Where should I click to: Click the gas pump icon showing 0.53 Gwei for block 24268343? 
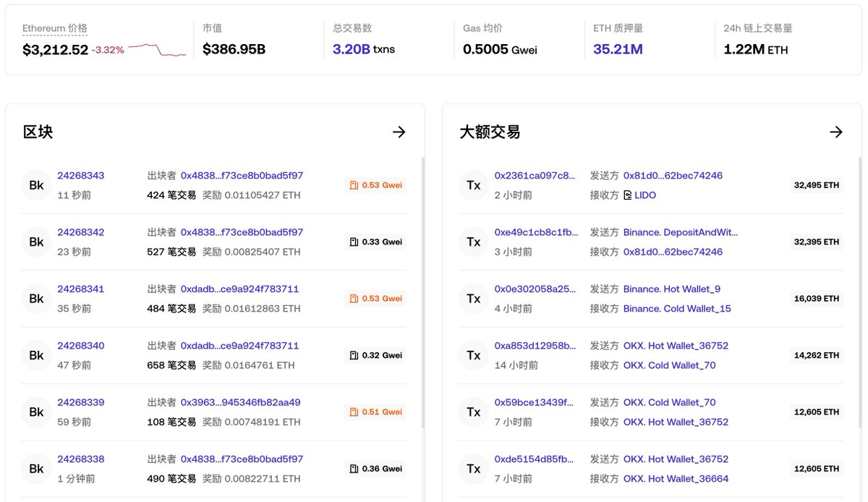[354, 185]
